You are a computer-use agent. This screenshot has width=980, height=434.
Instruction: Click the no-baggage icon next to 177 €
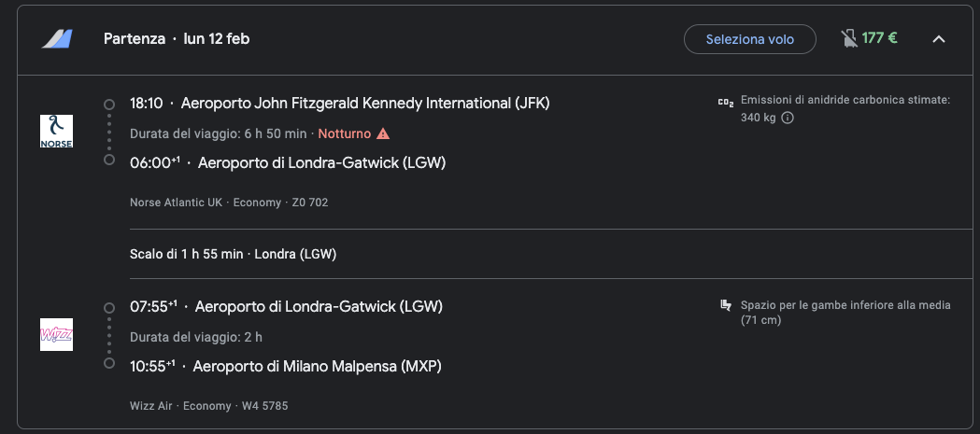pyautogui.click(x=848, y=38)
